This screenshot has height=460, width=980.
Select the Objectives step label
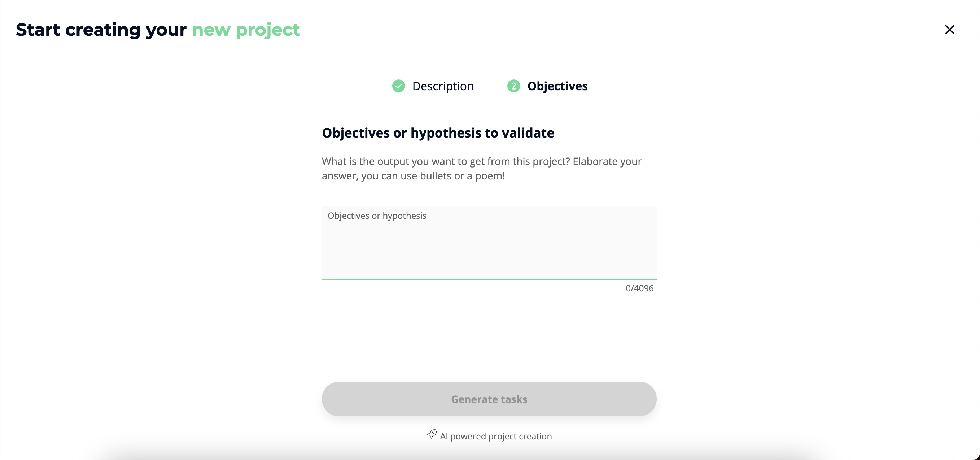(x=557, y=86)
